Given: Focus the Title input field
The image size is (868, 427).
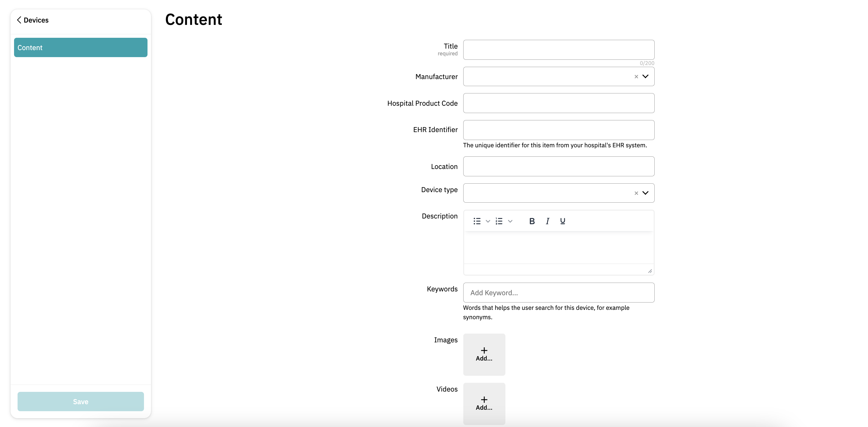Looking at the screenshot, I should point(558,50).
